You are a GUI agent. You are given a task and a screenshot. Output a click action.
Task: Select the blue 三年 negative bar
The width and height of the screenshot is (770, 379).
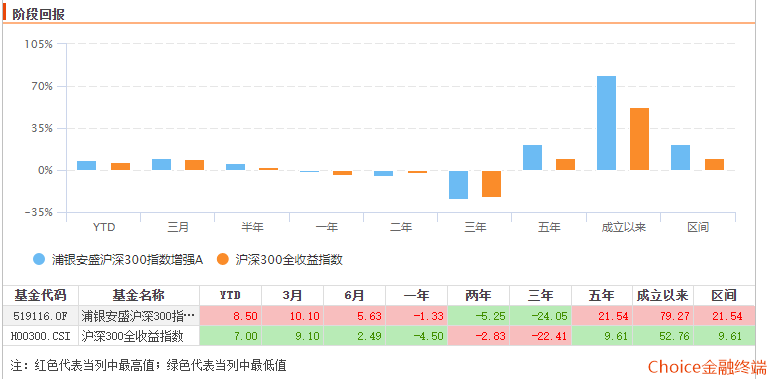[x=458, y=185]
